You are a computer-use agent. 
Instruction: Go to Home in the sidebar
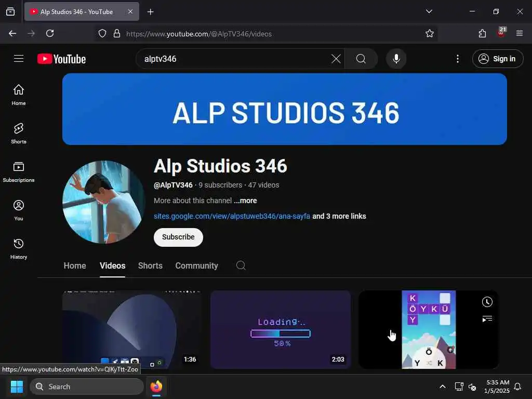[19, 95]
